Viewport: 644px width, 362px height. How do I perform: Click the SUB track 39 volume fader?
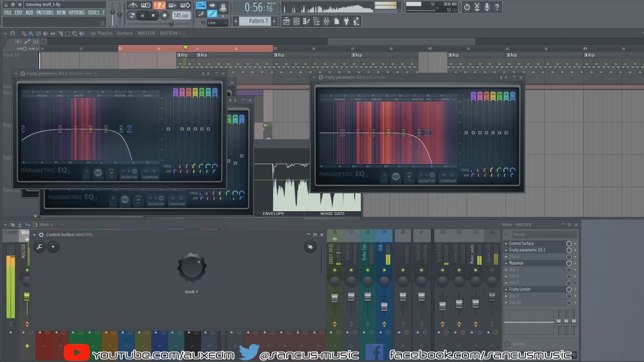point(384,307)
